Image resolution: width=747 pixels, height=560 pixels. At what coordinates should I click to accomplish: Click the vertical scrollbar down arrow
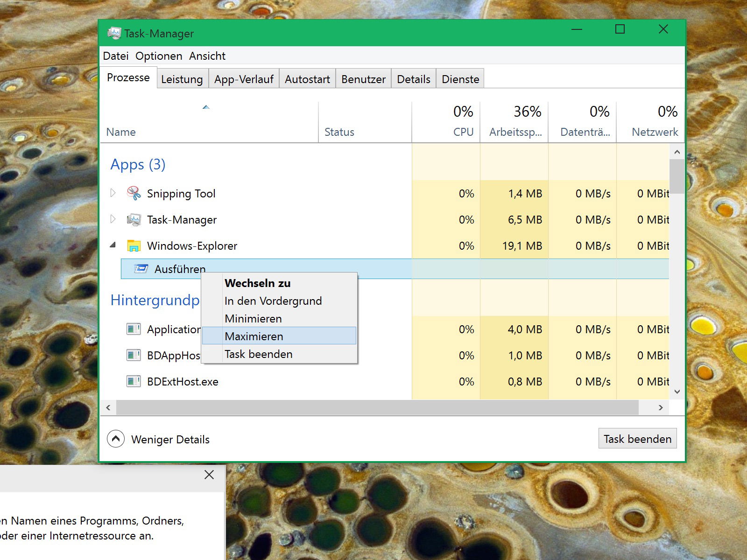(677, 392)
